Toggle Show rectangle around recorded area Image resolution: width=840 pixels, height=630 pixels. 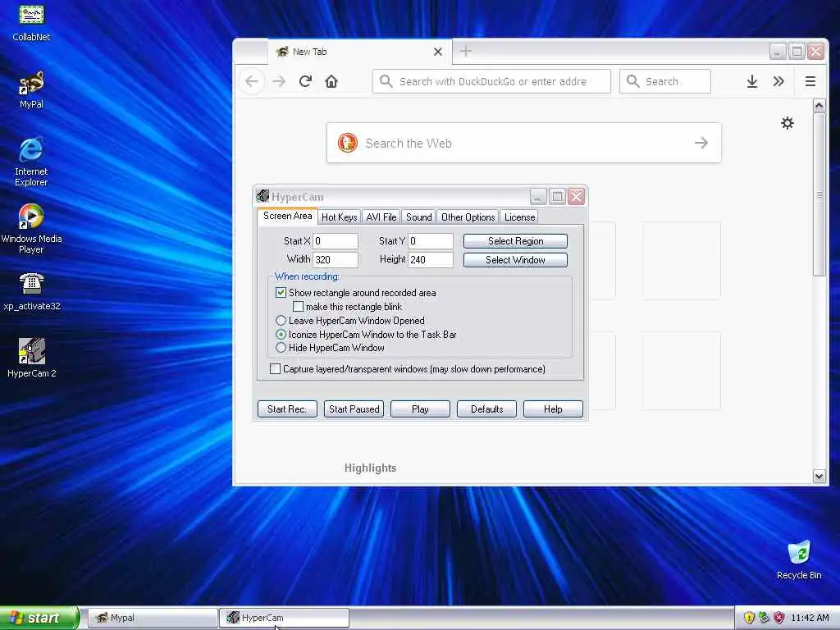281,293
